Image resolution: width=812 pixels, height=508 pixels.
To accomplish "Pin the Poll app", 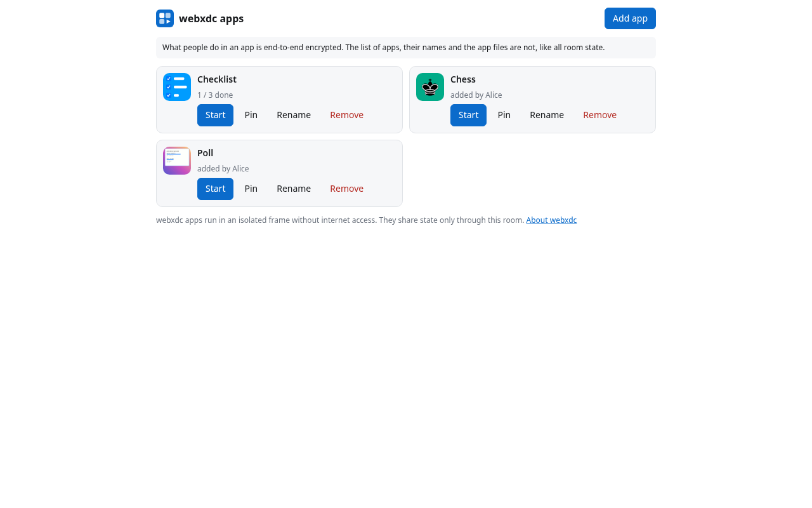I will (251, 189).
